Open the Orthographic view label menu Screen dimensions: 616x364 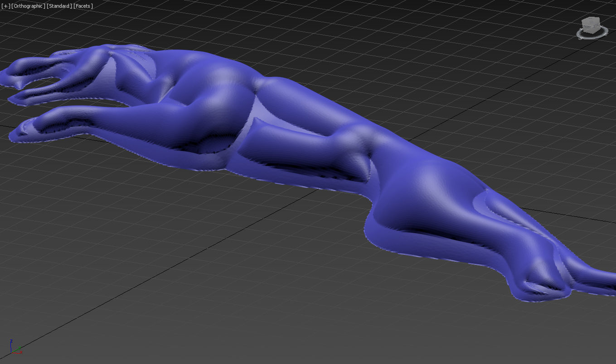click(28, 6)
